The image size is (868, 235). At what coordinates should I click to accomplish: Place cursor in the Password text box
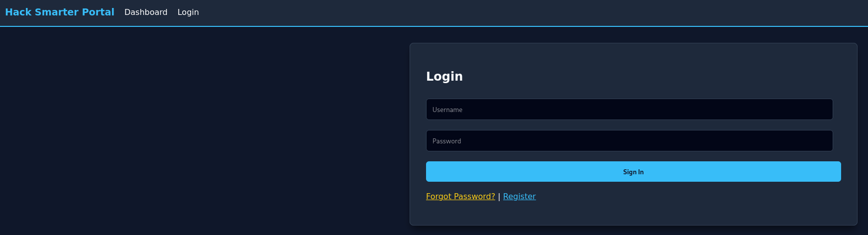(629, 141)
